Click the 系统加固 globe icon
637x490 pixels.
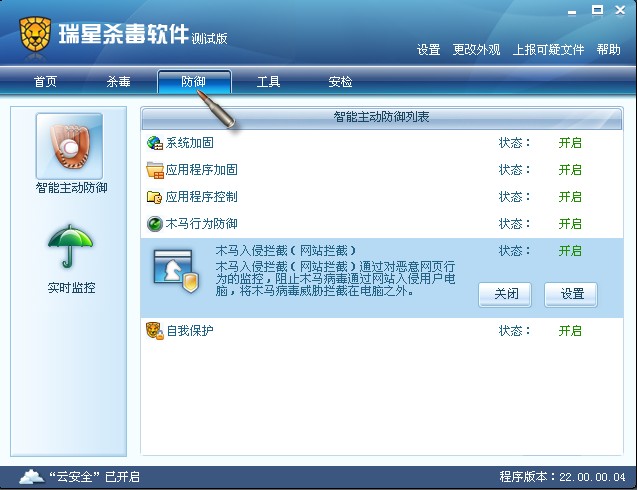coord(154,143)
